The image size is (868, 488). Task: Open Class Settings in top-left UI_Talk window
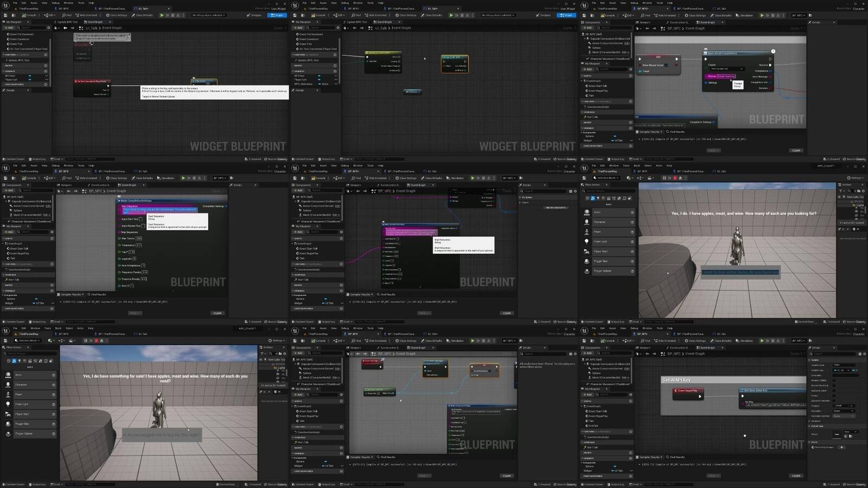[x=117, y=15]
